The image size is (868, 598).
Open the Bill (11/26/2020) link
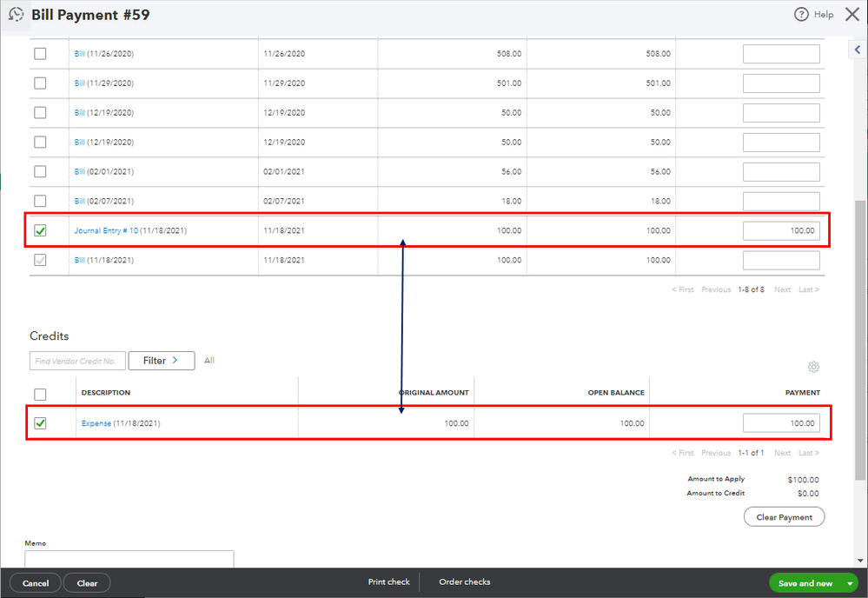pyautogui.click(x=80, y=54)
